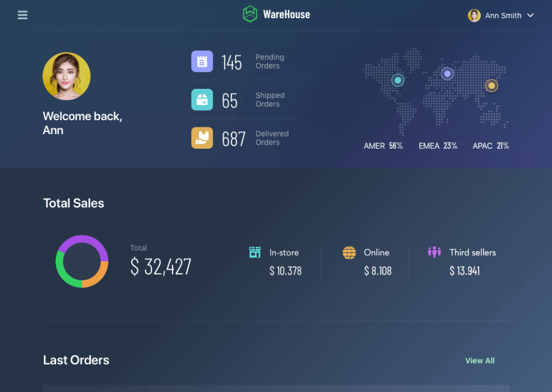Viewport: 552px width, 392px height.
Task: Click the Total Sales heading
Action: pyautogui.click(x=74, y=203)
